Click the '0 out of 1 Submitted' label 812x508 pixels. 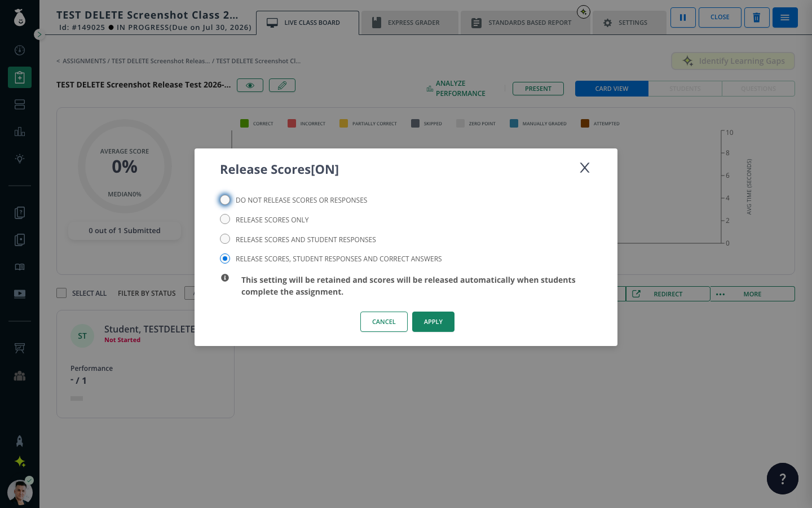point(125,231)
